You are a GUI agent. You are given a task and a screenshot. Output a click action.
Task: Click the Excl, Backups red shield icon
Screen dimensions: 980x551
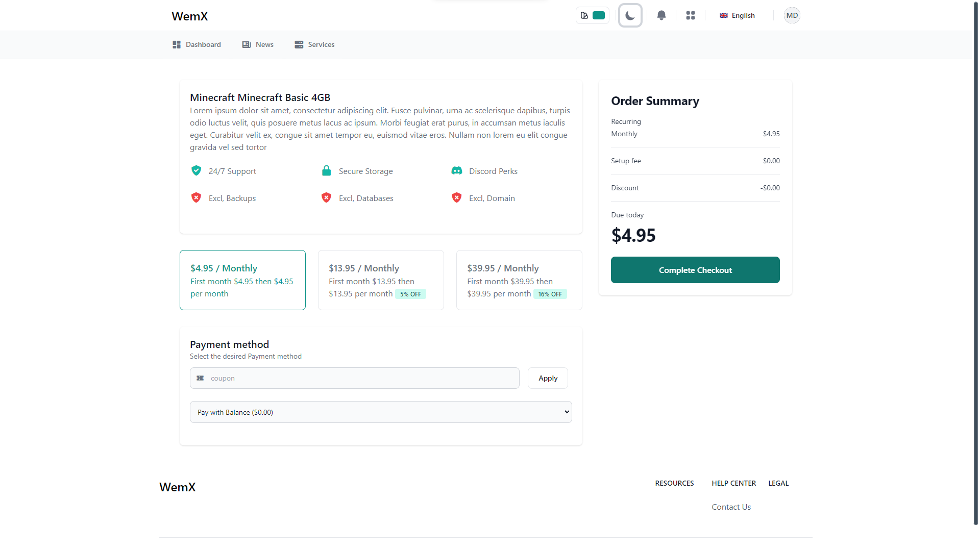point(196,197)
